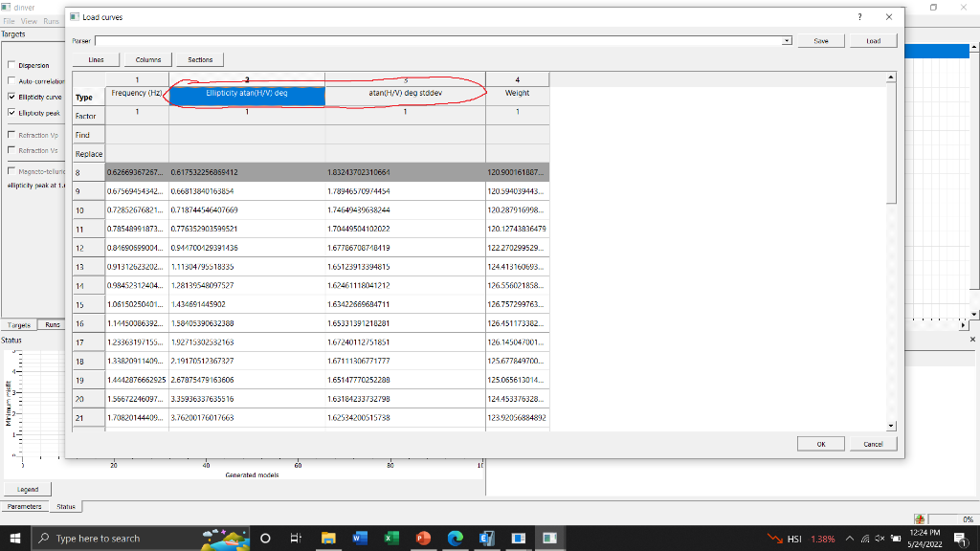Screen dimensions: 980x551
Task: Click the Columns button
Action: coord(148,59)
